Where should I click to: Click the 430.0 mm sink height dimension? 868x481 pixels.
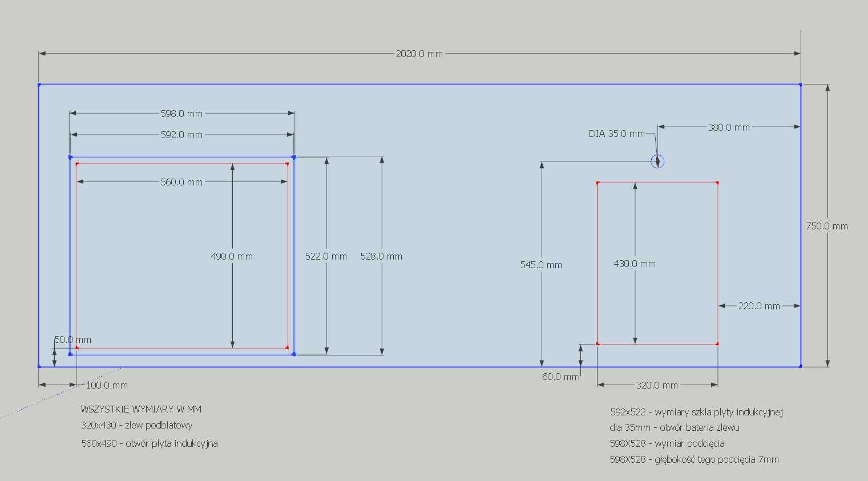click(635, 264)
